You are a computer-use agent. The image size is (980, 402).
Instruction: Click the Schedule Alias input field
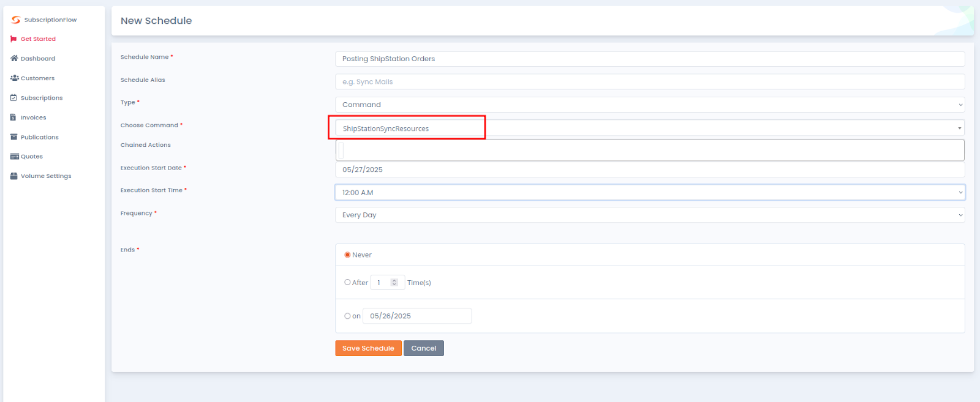(650, 81)
